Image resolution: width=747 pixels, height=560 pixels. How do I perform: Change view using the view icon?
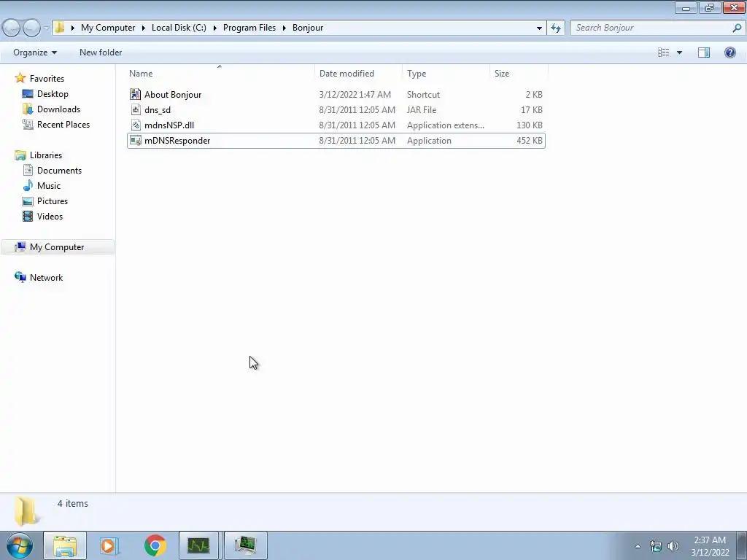664,52
